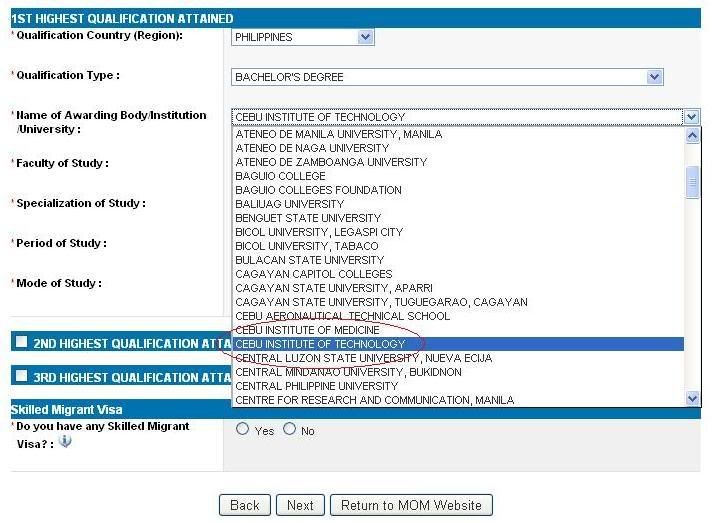Click the list scrollbar up arrow
The image size is (712, 523).
coord(692,136)
